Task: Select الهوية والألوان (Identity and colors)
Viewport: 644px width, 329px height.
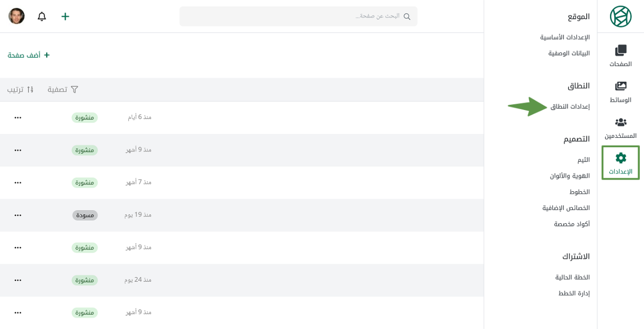Action: pyautogui.click(x=570, y=176)
